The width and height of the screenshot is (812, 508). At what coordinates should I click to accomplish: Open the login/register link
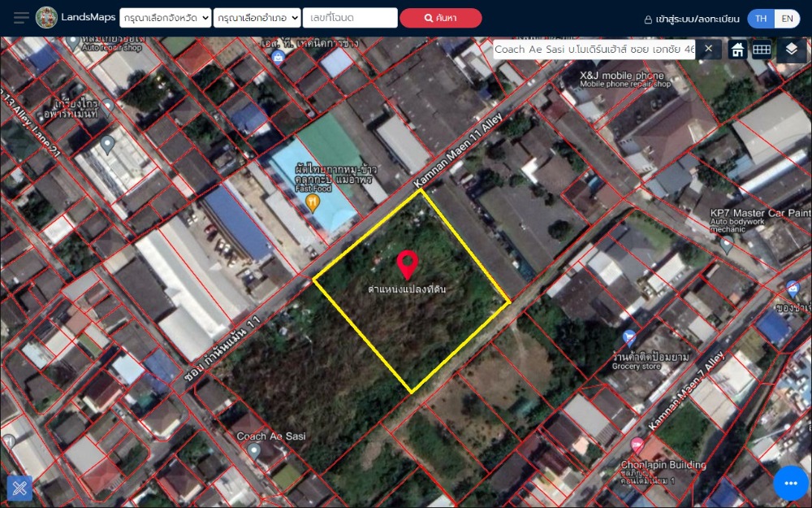[x=692, y=20]
